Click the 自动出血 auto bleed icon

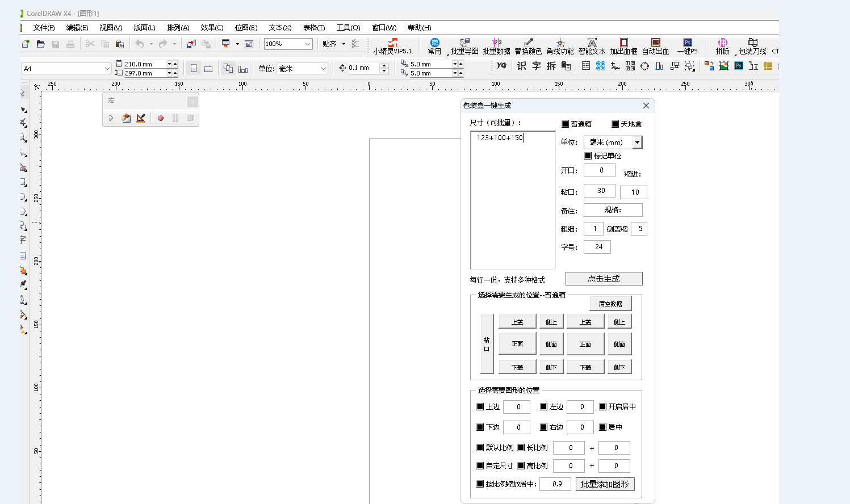655,47
